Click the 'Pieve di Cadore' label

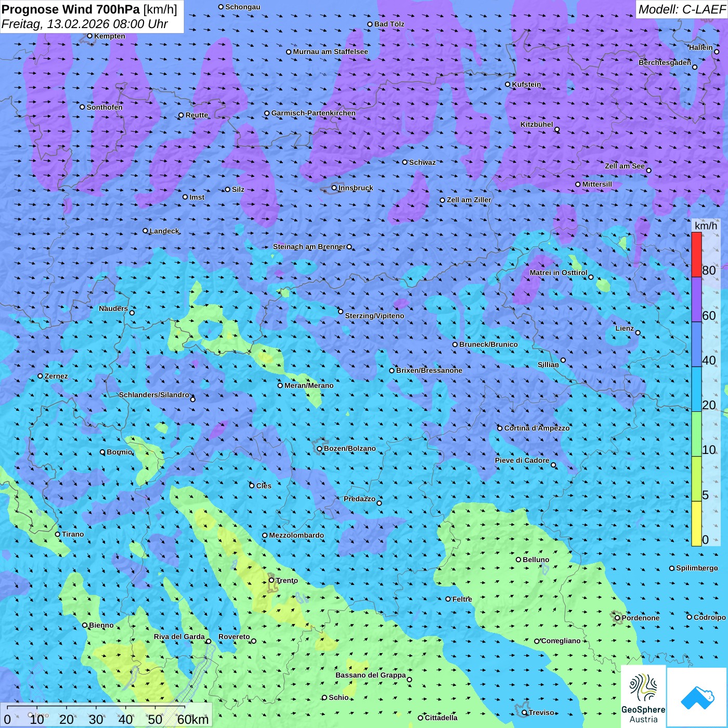522,460
